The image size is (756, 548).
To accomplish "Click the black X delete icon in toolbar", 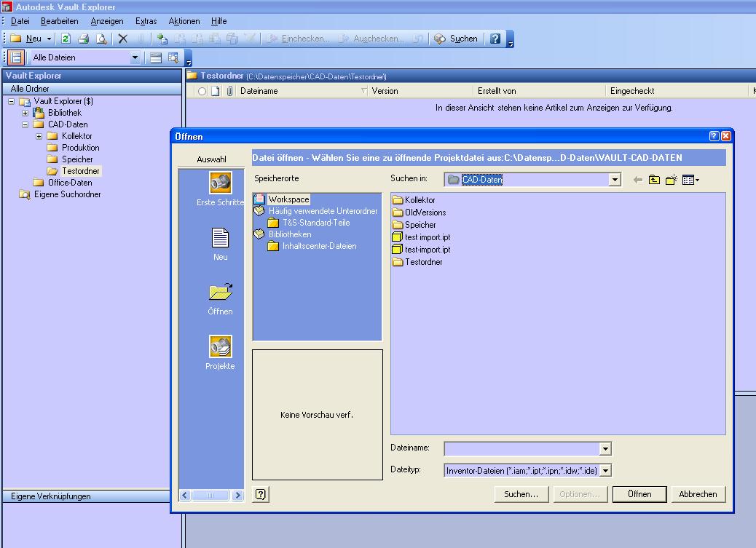I will point(123,39).
